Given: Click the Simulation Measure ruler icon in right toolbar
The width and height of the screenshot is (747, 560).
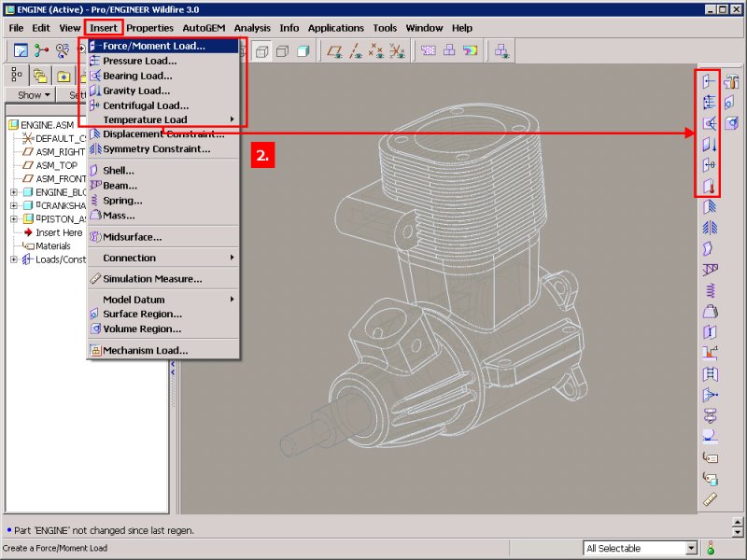Looking at the screenshot, I should [x=710, y=499].
